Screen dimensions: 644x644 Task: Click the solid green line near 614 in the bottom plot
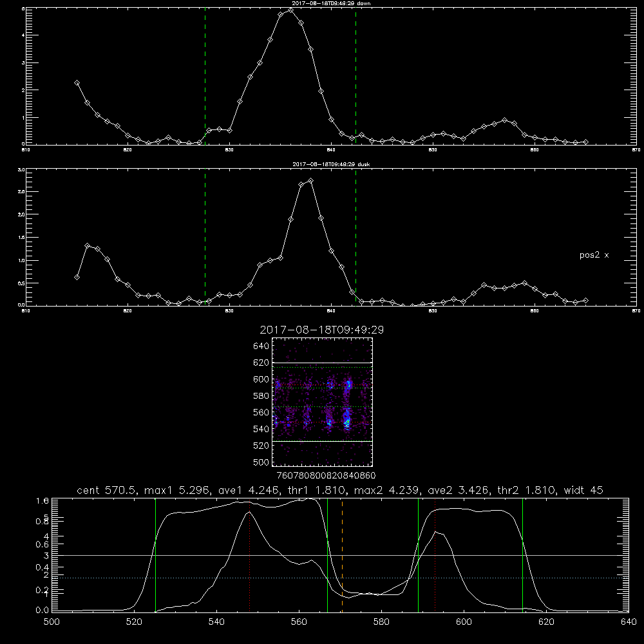tap(523, 554)
